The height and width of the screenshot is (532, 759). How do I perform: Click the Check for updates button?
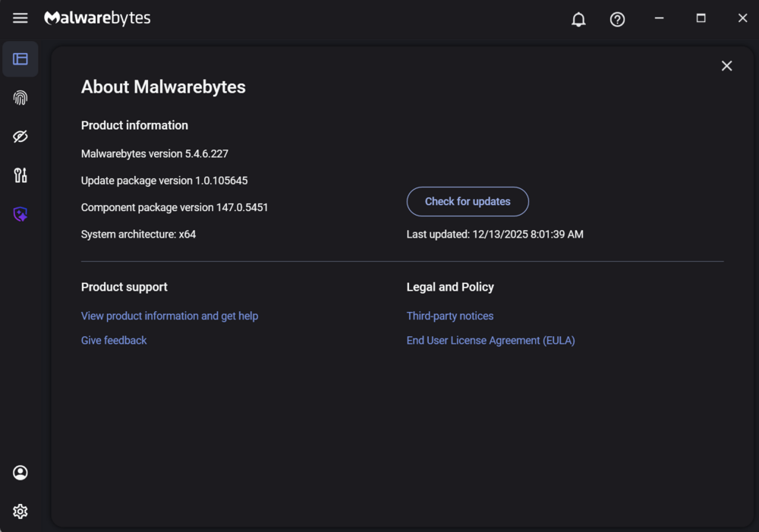tap(468, 201)
